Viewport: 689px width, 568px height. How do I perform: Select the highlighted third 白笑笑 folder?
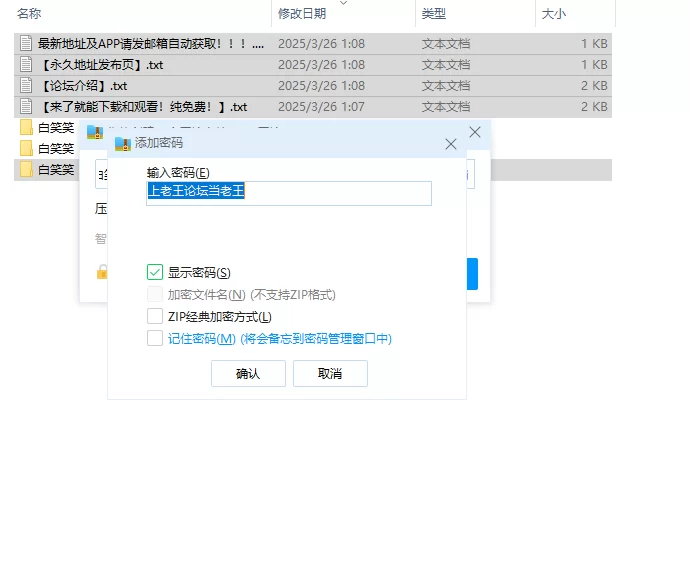tap(47, 170)
